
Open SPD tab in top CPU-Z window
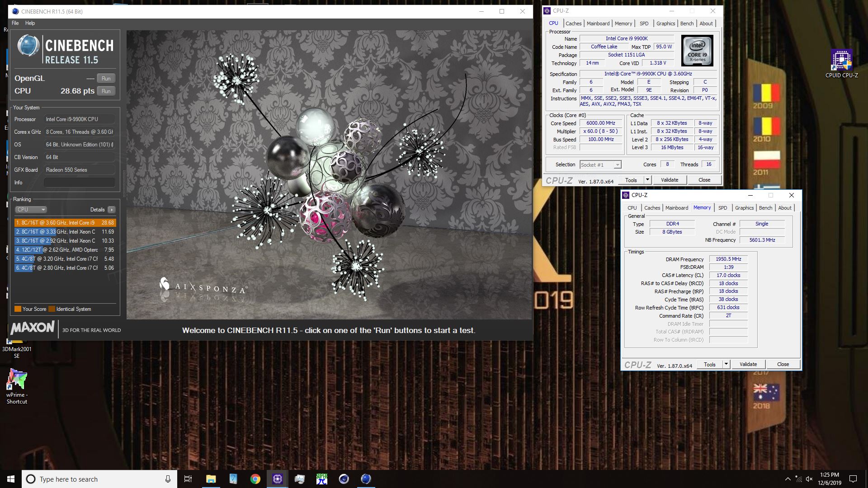coord(644,23)
